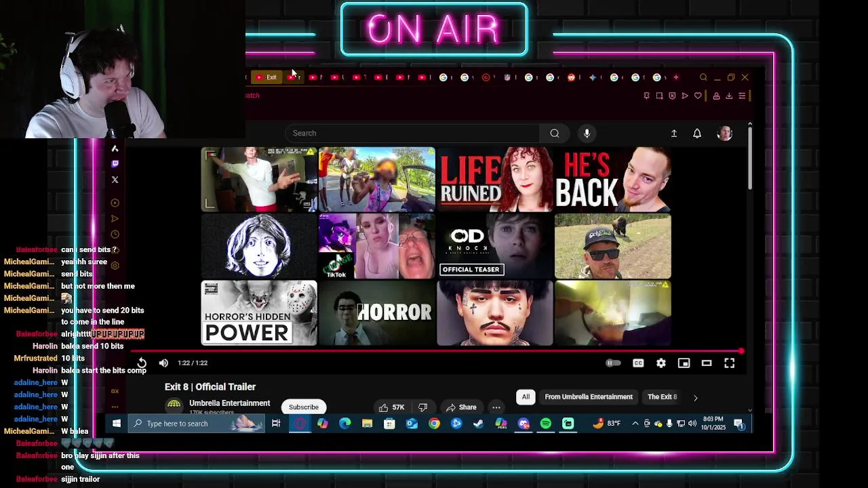868x488 pixels.
Task: Mute the video volume speaker
Action: [163, 363]
